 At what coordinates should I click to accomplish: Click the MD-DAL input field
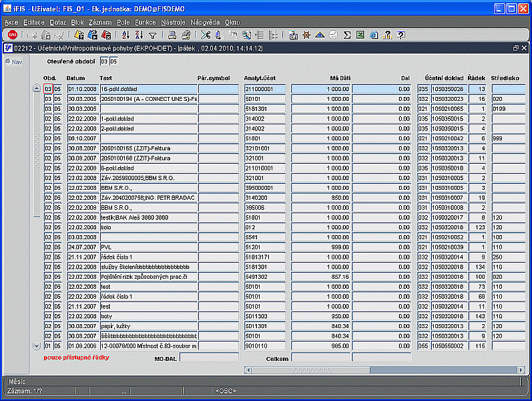tap(208, 358)
